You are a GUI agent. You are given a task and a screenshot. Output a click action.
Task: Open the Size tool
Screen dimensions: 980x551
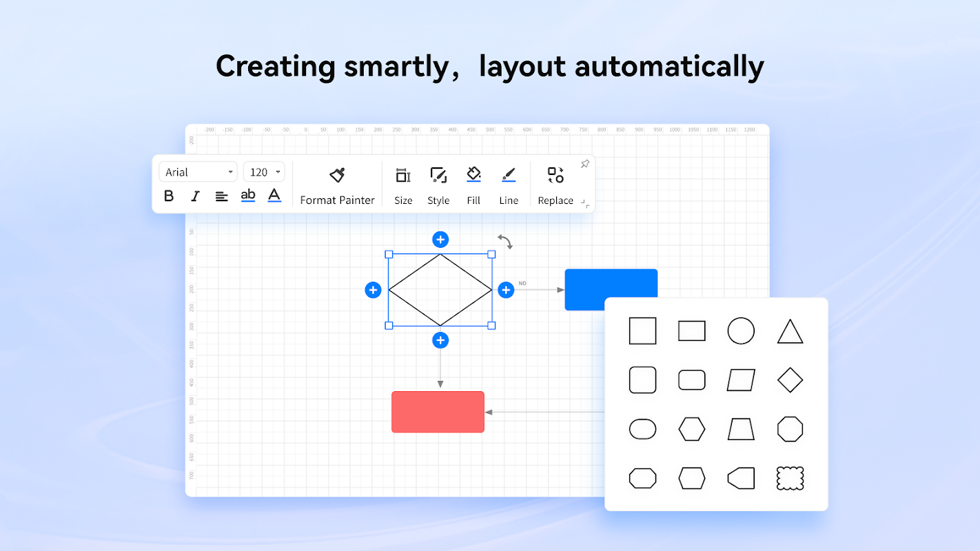click(x=403, y=186)
